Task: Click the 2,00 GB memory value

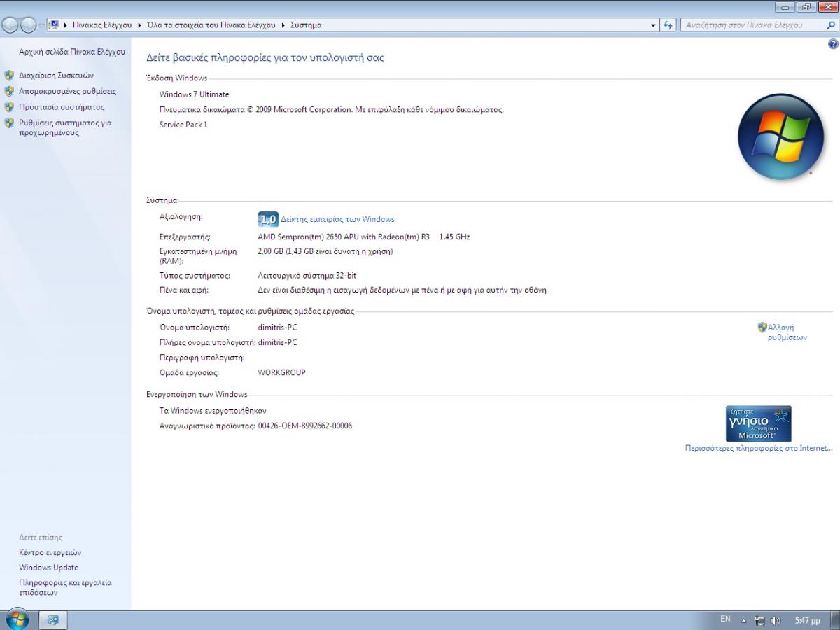Action: pyautogui.click(x=325, y=251)
